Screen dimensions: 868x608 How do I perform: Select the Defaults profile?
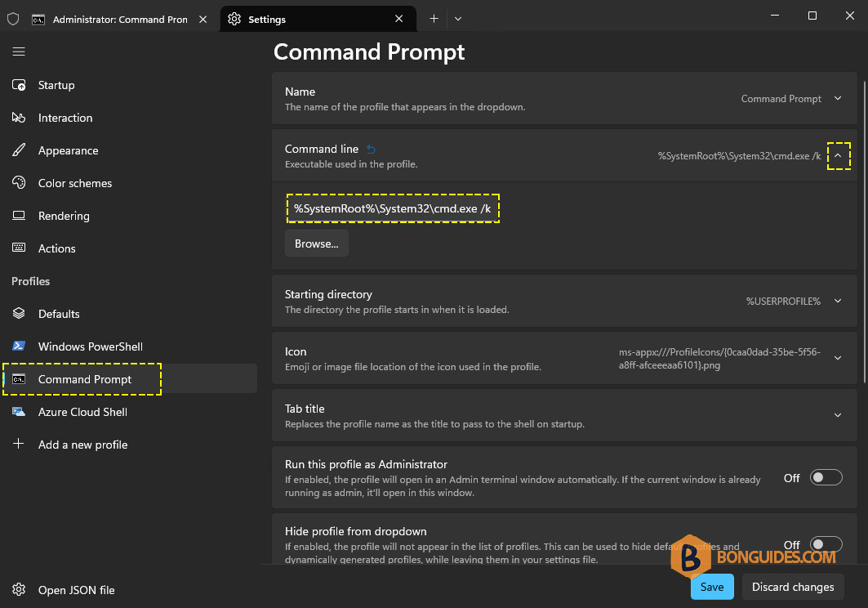click(130, 314)
